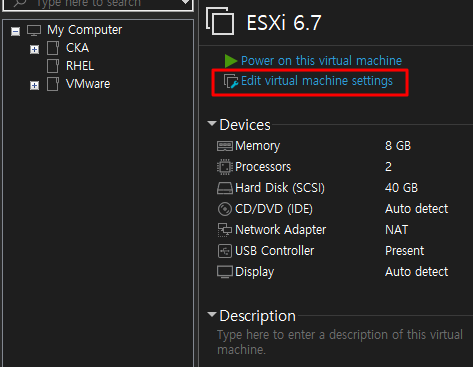Click the CD/DVD Auto detect value
473x367 pixels.
pos(417,209)
